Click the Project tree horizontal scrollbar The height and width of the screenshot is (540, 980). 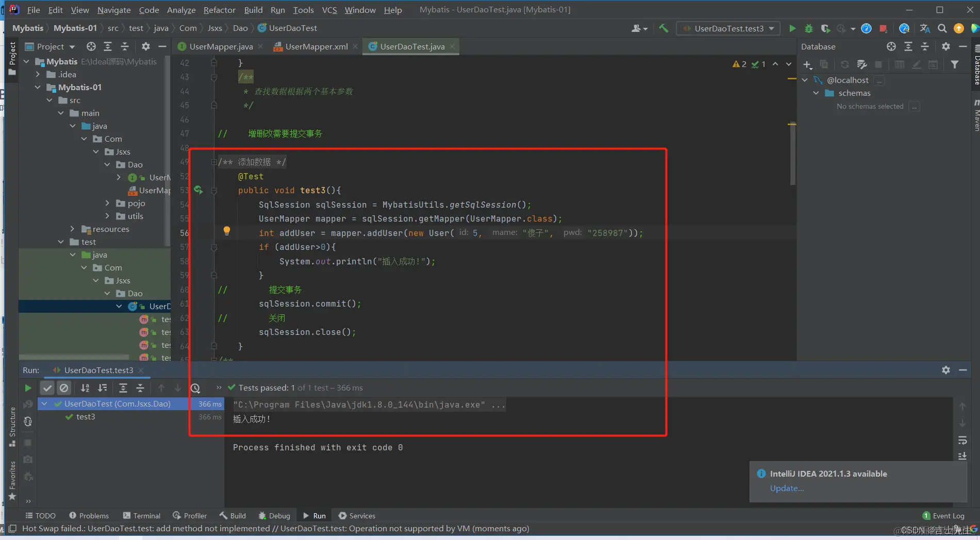(74, 357)
